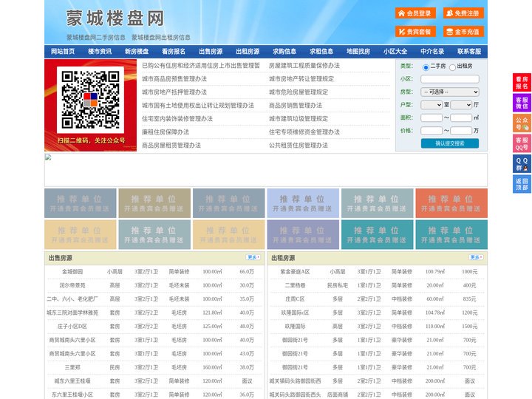Click the QR code image
Screen dimensions: 532x399
coord(90,100)
